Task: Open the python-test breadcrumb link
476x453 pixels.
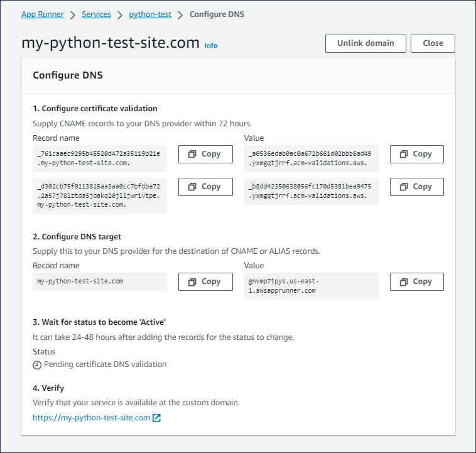Action: (150, 14)
